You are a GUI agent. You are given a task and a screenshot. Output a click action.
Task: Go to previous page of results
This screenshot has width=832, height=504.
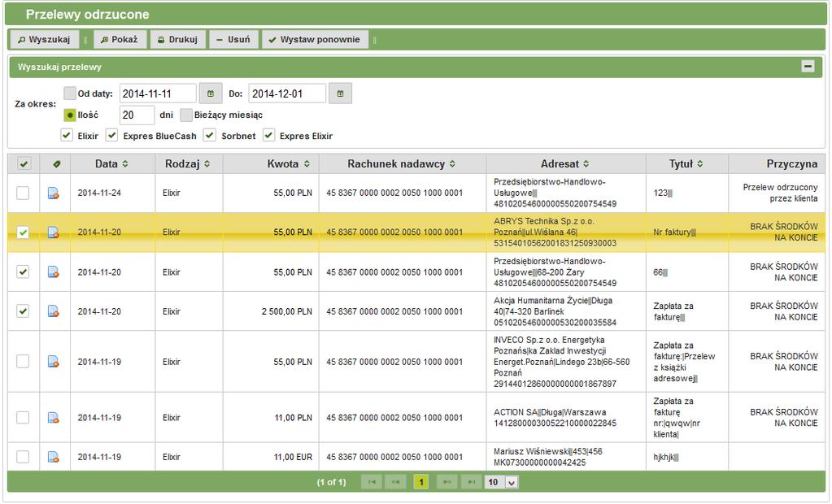click(x=395, y=482)
